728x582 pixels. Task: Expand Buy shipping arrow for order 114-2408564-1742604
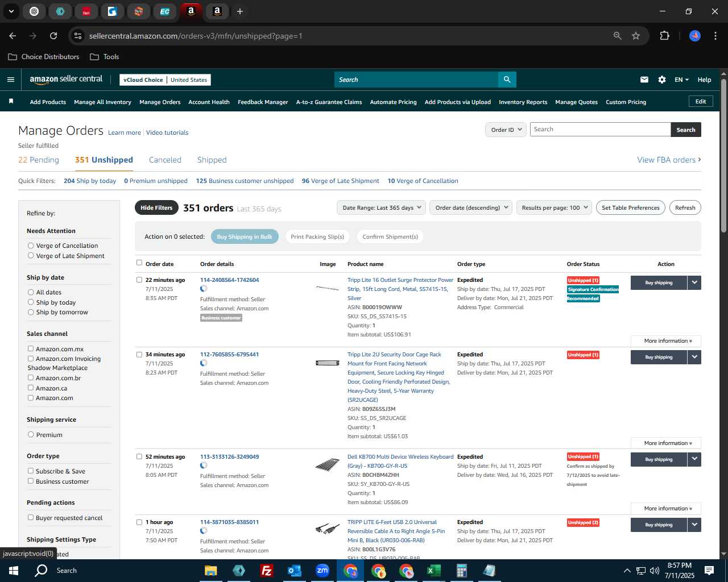[x=694, y=282]
